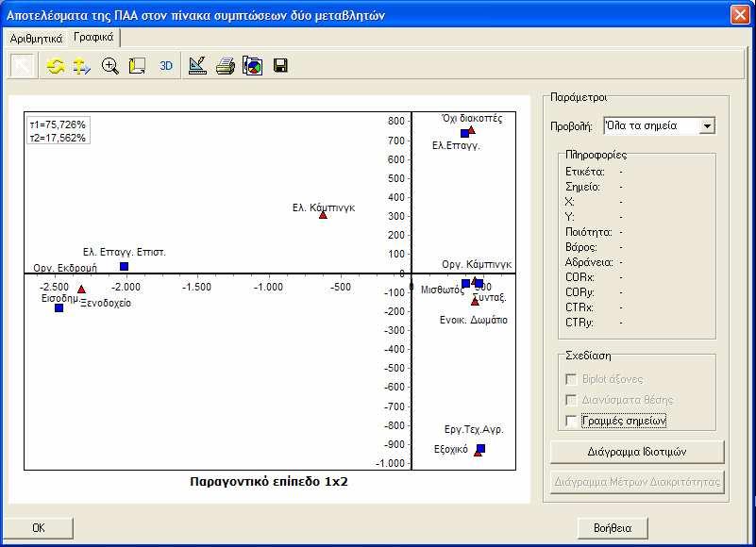Open the Βοήθεια help button

[613, 528]
